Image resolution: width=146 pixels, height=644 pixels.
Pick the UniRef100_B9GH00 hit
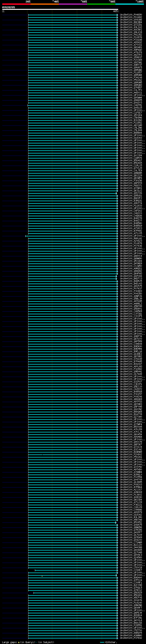(131, 578)
